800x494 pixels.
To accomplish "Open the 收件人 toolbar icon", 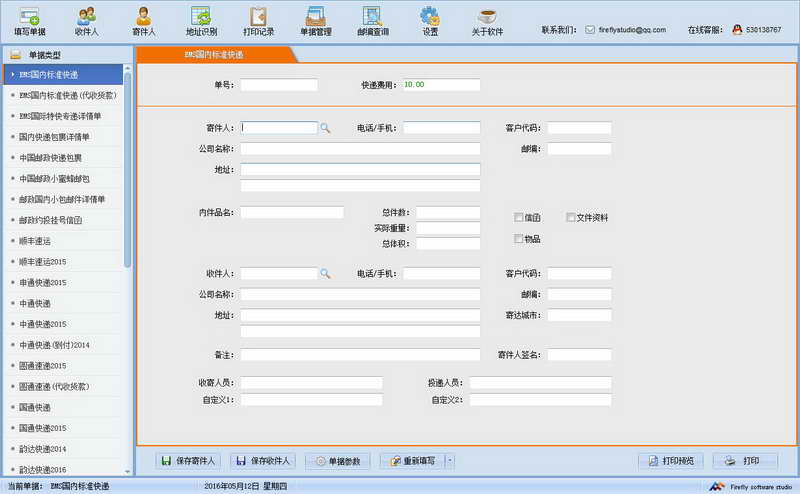I will tap(87, 22).
